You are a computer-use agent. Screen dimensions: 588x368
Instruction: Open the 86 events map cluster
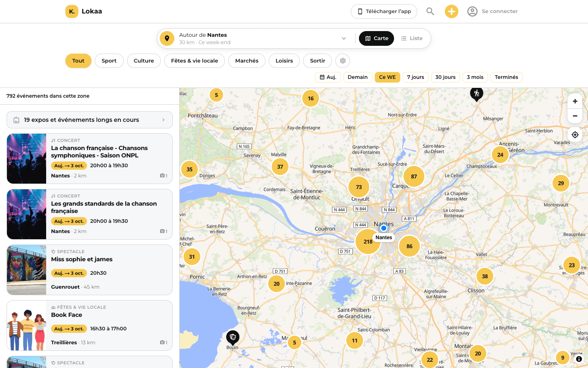tap(409, 246)
